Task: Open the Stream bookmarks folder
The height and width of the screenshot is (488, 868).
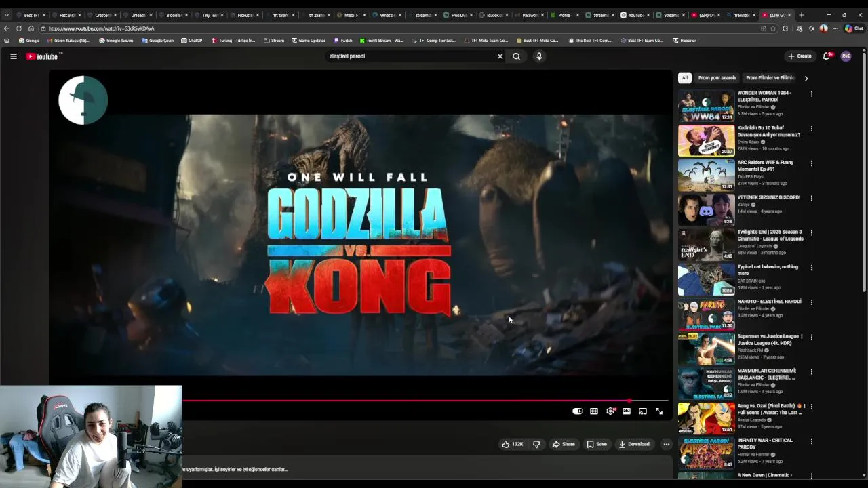Action: point(274,41)
